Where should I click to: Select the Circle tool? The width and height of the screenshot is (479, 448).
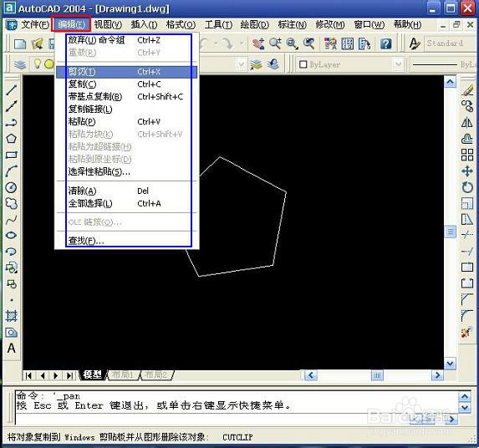click(x=12, y=187)
